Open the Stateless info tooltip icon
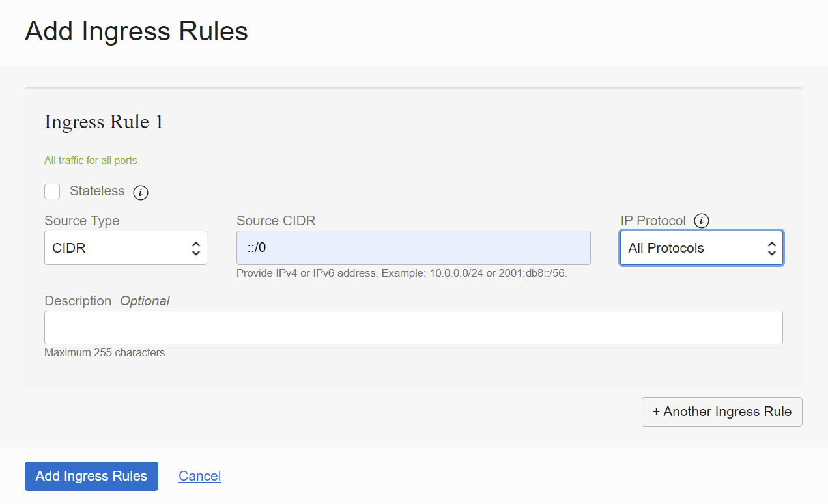 (x=141, y=192)
